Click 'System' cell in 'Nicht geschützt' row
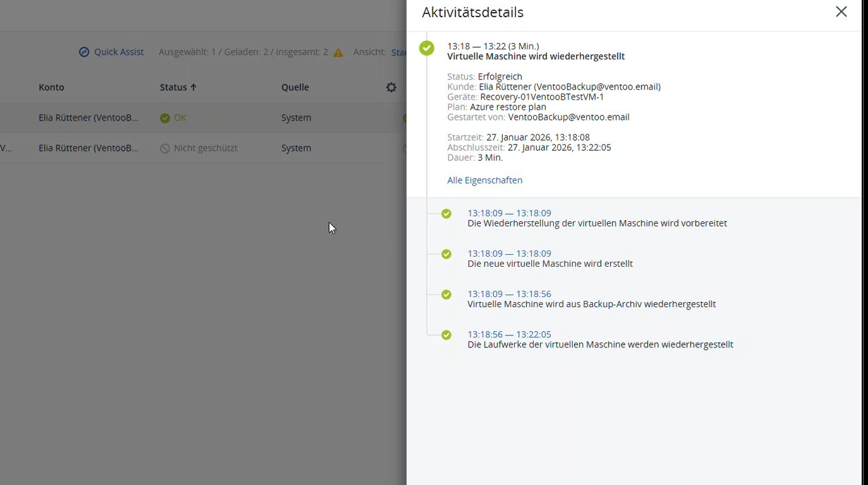This screenshot has height=485, width=868. 296,148
